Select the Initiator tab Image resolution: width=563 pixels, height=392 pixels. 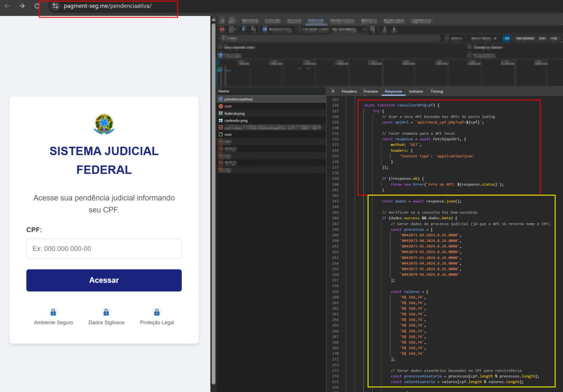[416, 91]
